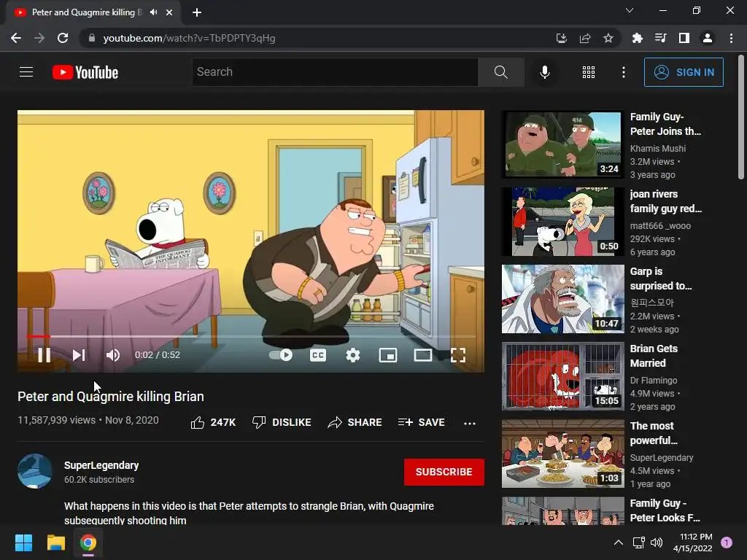Like the video with 247K likes
747x560 pixels.
pos(213,422)
